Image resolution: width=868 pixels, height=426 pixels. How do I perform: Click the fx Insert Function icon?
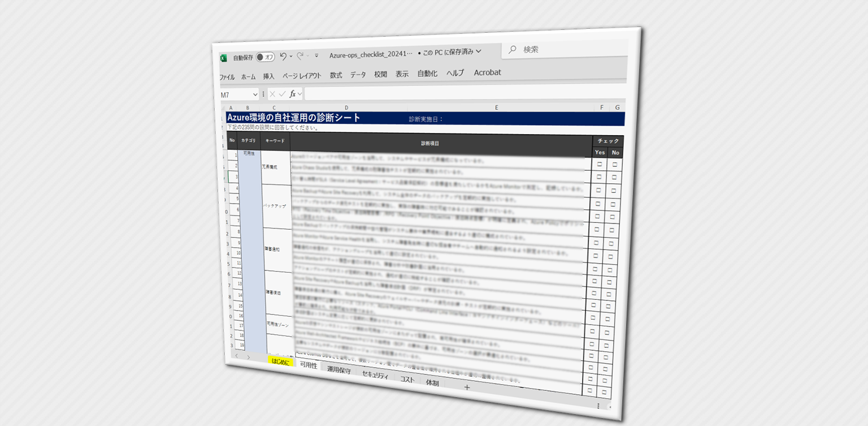[x=293, y=94]
